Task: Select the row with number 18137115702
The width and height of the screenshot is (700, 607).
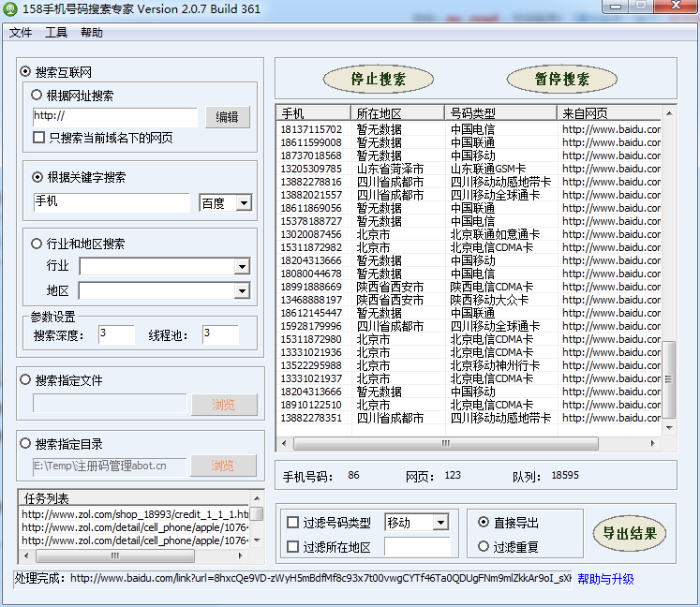Action: point(469,129)
